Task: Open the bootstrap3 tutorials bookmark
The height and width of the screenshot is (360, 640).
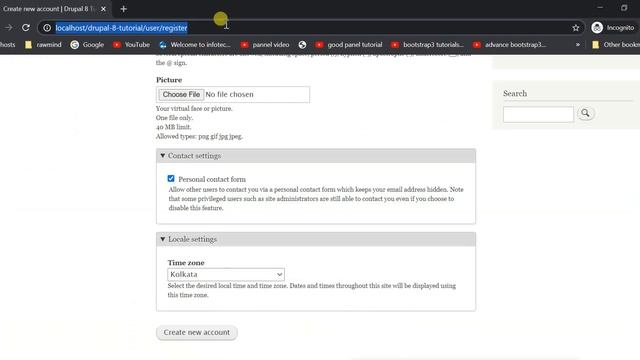Action: tap(427, 44)
